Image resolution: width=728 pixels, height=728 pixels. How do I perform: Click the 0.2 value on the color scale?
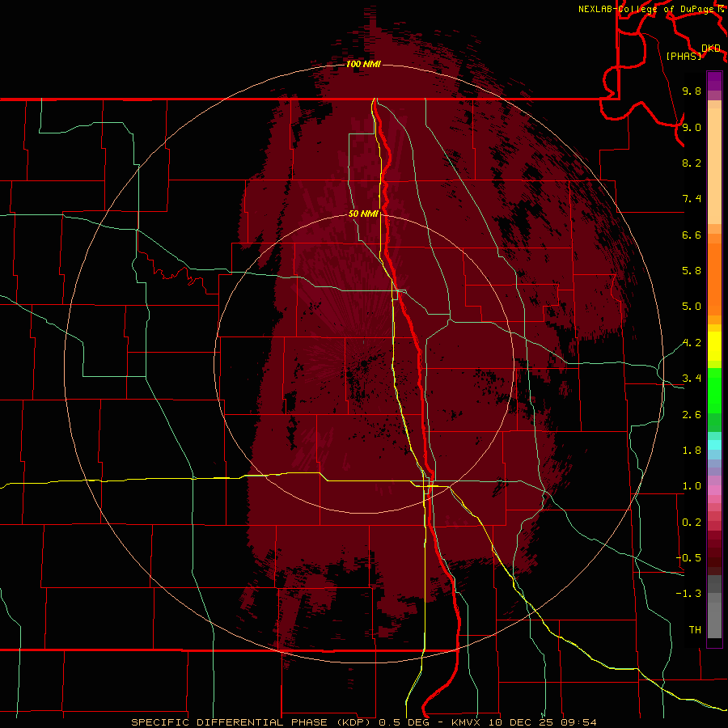tap(692, 523)
